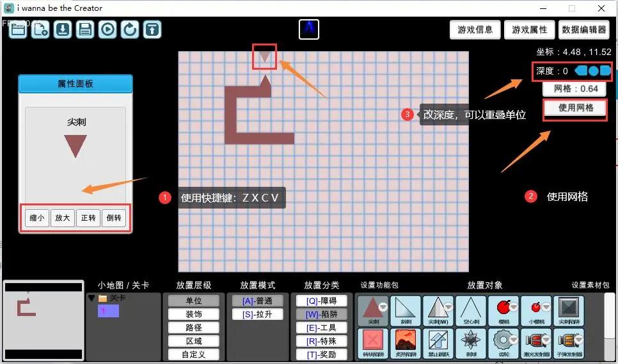The width and height of the screenshot is (618, 364).
Task: Increase depth with right arrow button
Action: point(605,71)
